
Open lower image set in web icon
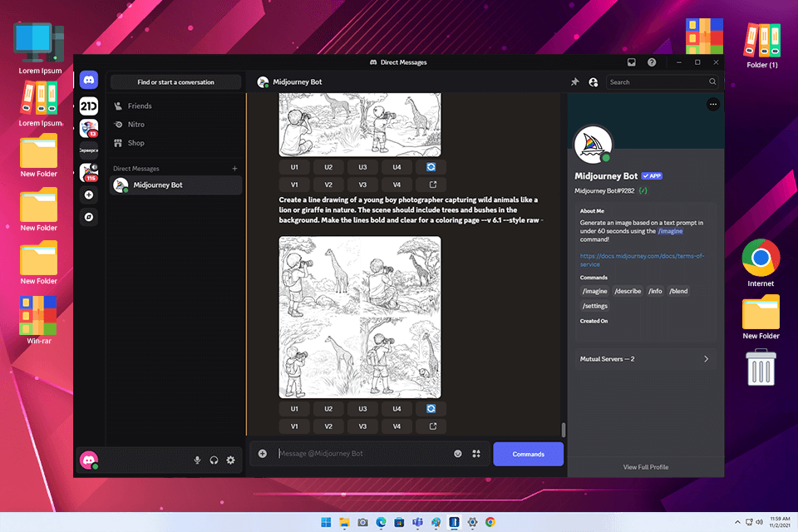[432, 426]
